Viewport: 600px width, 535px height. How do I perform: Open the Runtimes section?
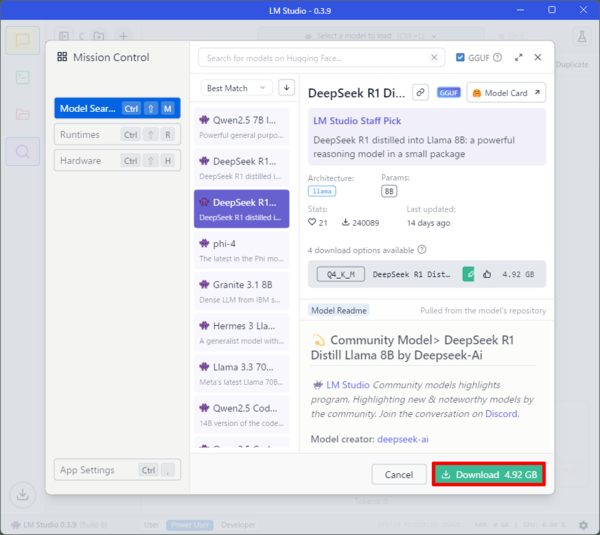tap(117, 134)
